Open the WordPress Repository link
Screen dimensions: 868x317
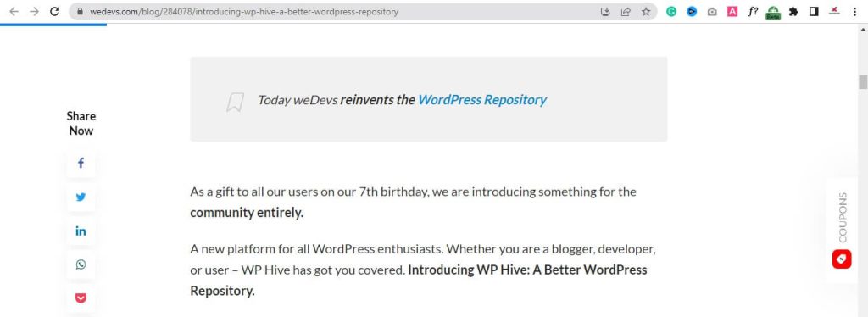tap(481, 99)
